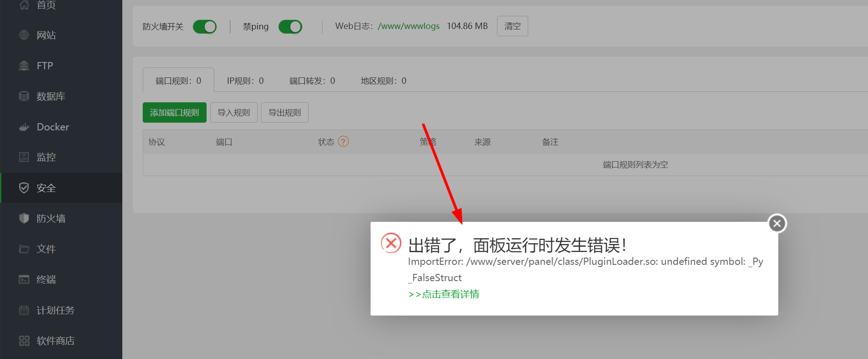This screenshot has height=359, width=868.
Task: Click the calendar icon beside 计划任务
Action: pos(24,310)
